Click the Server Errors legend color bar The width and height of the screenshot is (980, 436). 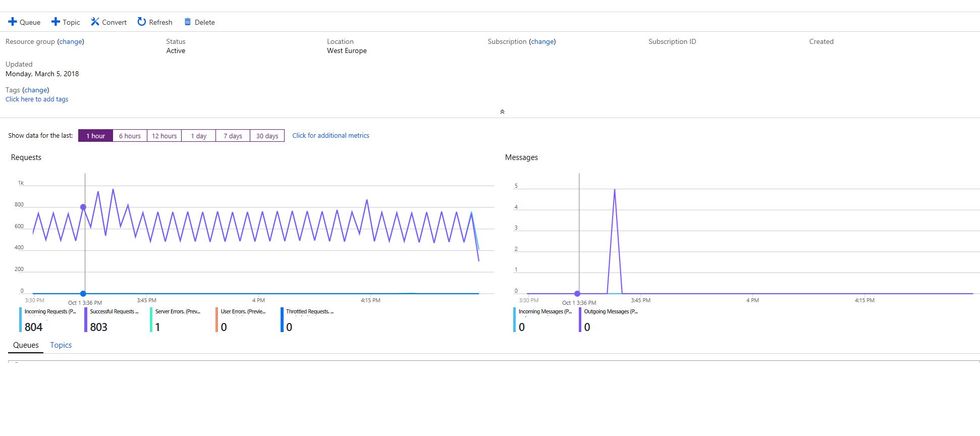pyautogui.click(x=151, y=319)
